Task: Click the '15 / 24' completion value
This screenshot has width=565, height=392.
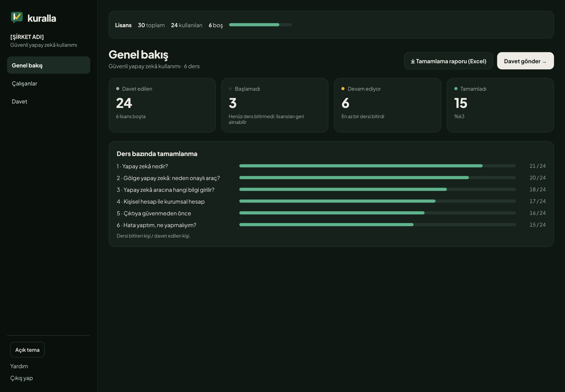Action: [538, 225]
